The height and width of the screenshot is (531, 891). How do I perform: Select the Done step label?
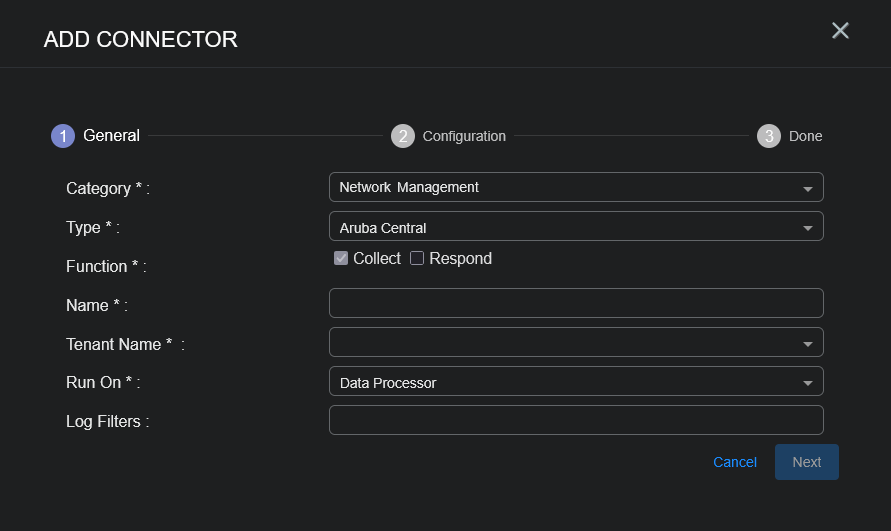tap(805, 136)
